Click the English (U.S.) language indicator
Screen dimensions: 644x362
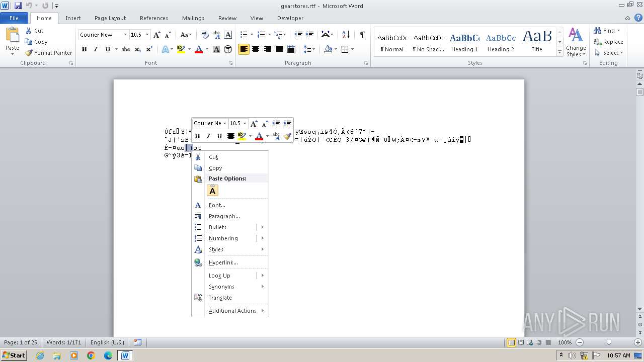(107, 342)
